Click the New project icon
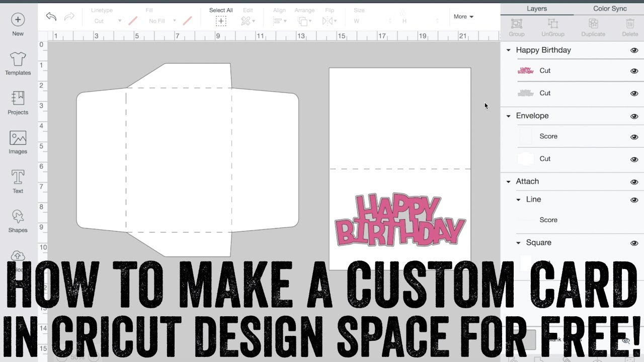The height and width of the screenshot is (362, 644). tap(18, 20)
